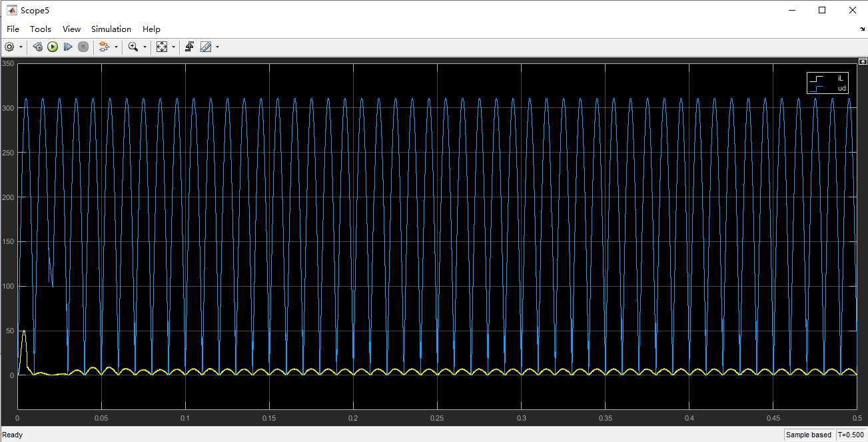Open the Help menu

click(151, 29)
